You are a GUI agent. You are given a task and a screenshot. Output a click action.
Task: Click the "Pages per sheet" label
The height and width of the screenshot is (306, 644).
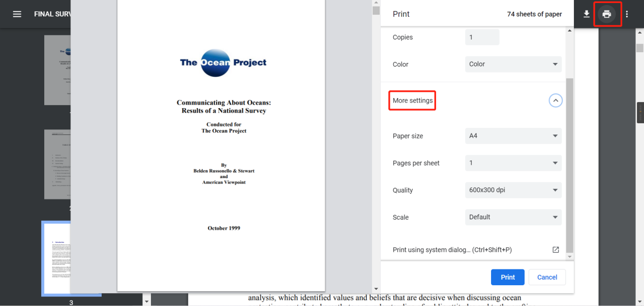[x=416, y=163]
